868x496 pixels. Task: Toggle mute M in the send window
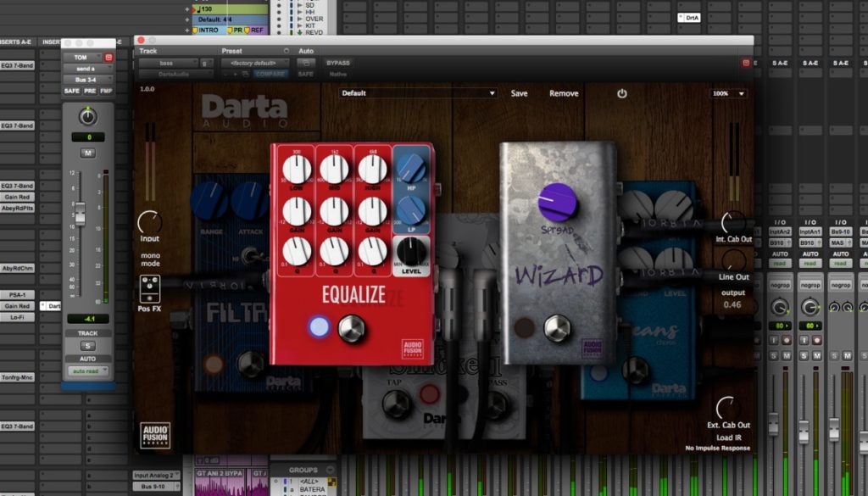(x=87, y=153)
